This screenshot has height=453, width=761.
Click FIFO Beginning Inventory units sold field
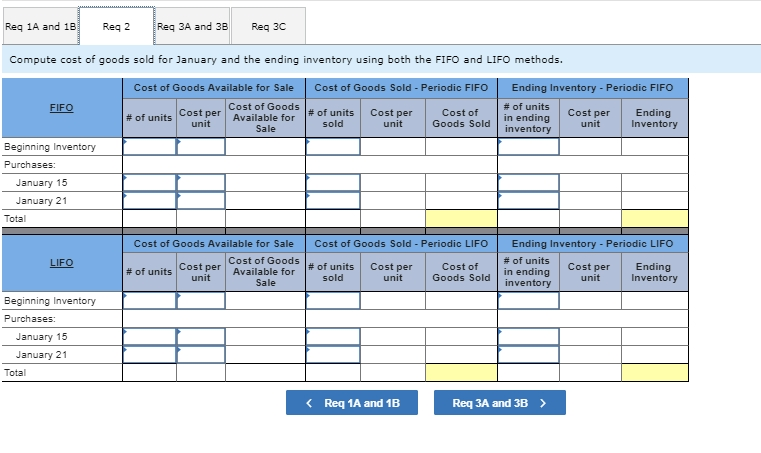point(333,147)
